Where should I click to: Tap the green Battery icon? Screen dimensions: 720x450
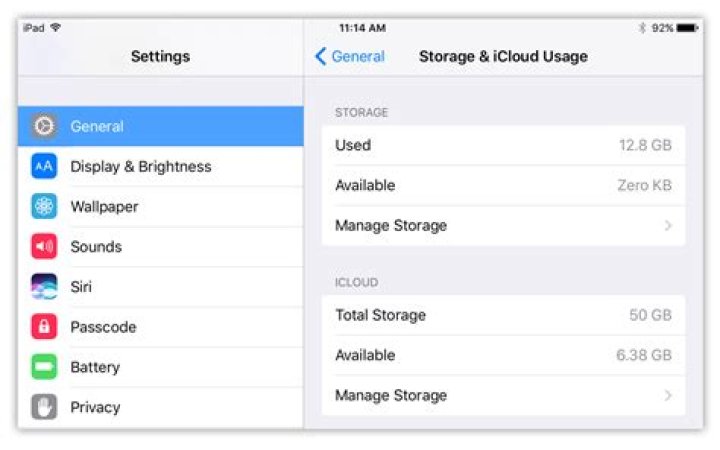pyautogui.click(x=44, y=367)
